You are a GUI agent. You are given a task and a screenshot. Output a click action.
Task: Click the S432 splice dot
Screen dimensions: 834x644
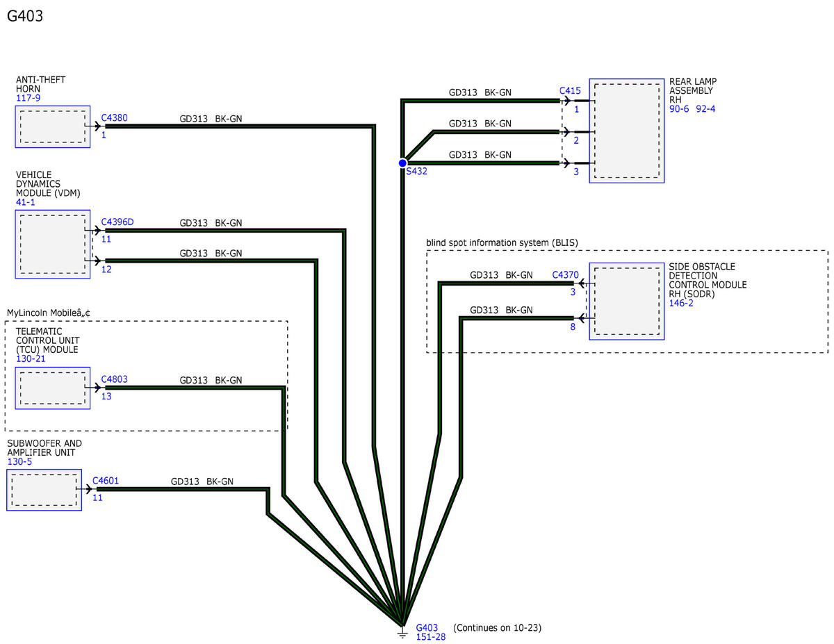[402, 163]
